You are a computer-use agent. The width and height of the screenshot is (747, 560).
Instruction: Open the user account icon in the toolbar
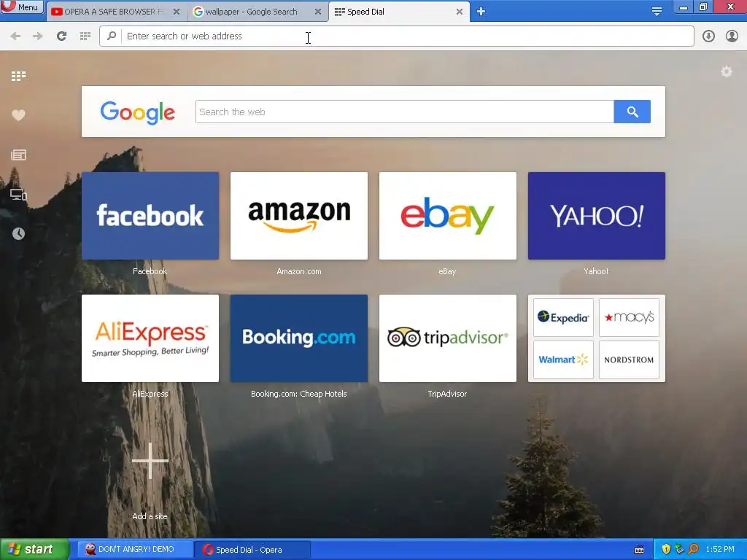point(732,36)
